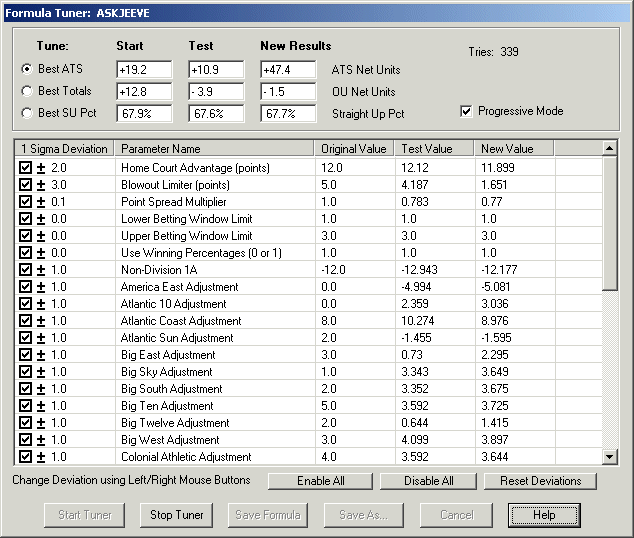Uncheck the Home Court Advantage parameter checkbox
Screen dimensions: 634x538
click(x=25, y=167)
